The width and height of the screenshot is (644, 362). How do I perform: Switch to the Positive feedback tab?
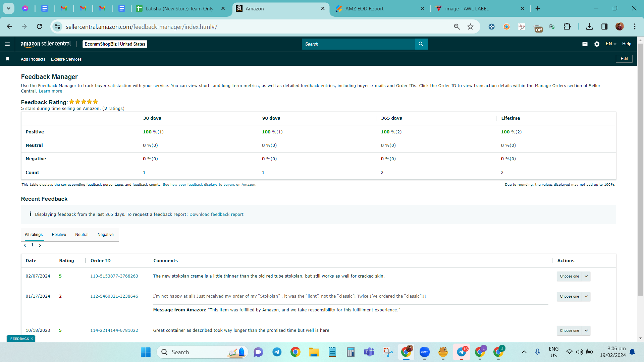[59, 235]
